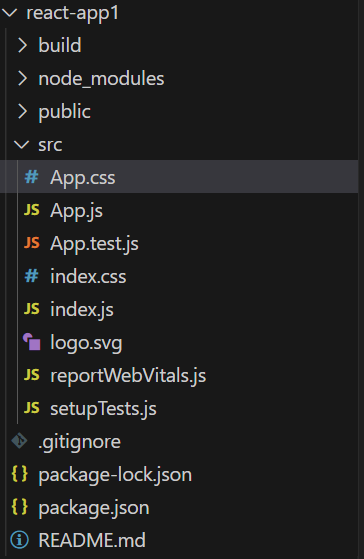Click the curly braces icon for package.json
Image resolution: width=364 pixels, height=559 pixels.
[x=19, y=507]
